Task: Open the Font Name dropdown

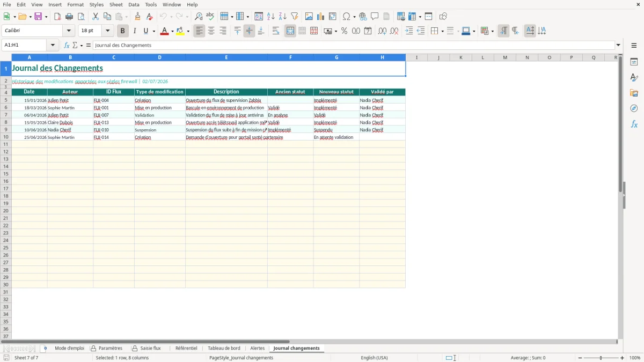Action: click(x=69, y=31)
